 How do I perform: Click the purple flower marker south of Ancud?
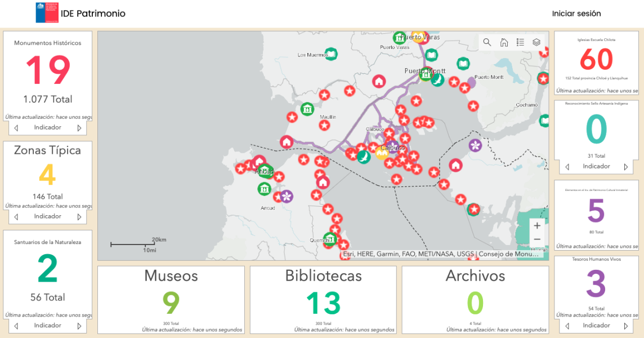pyautogui.click(x=286, y=198)
